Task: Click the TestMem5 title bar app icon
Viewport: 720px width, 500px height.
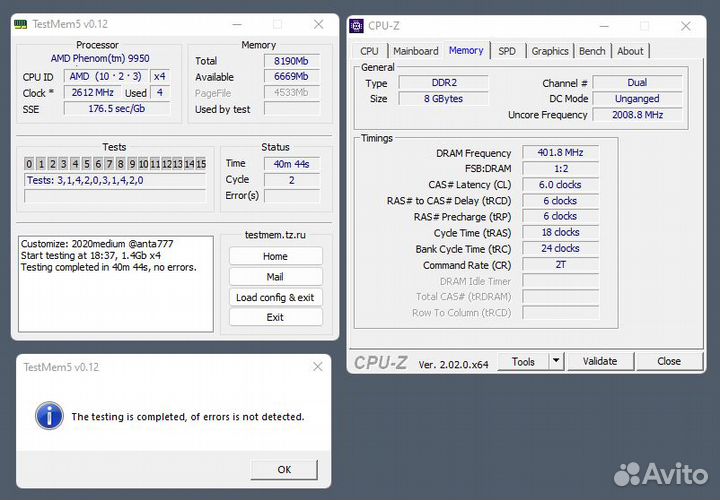Action: point(20,24)
